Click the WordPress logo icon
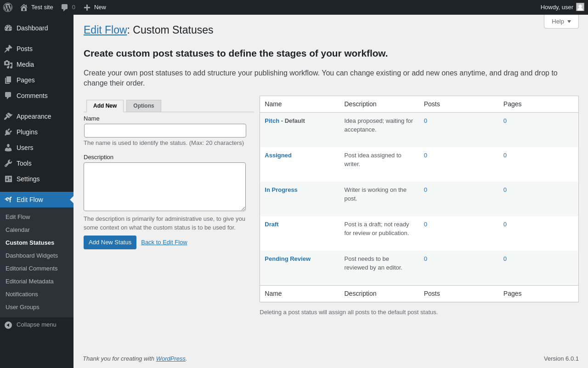Viewport: 588px width, 368px height. click(x=8, y=7)
